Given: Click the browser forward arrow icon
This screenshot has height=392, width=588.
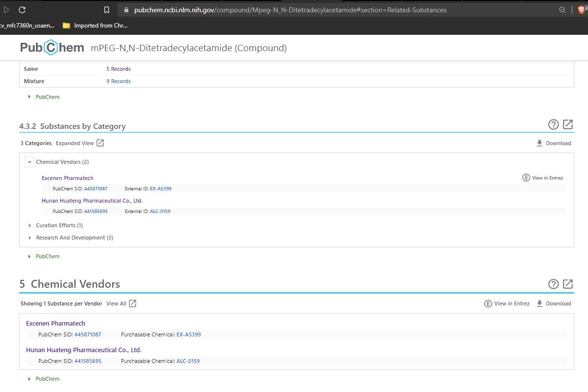Looking at the screenshot, I should (x=6, y=10).
